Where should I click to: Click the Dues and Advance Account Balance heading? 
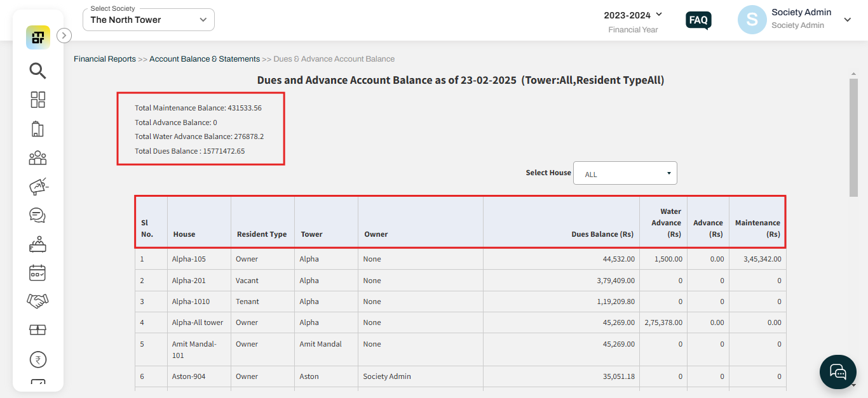click(461, 81)
